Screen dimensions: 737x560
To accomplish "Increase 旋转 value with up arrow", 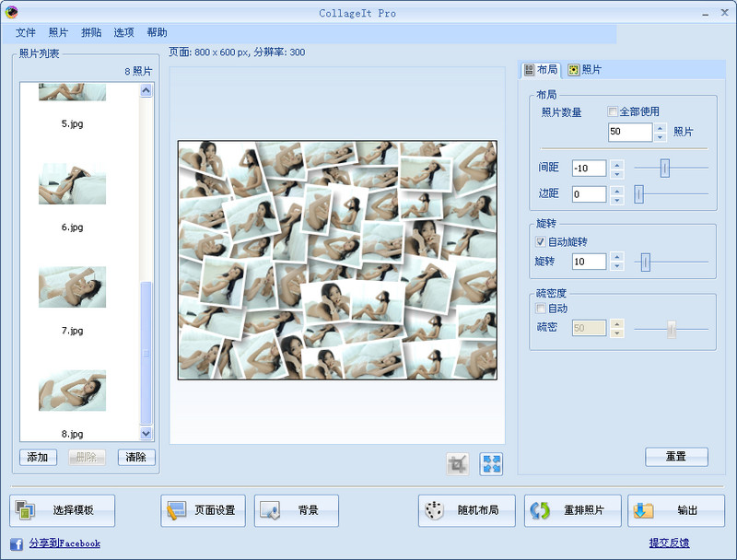I will pyautogui.click(x=617, y=257).
